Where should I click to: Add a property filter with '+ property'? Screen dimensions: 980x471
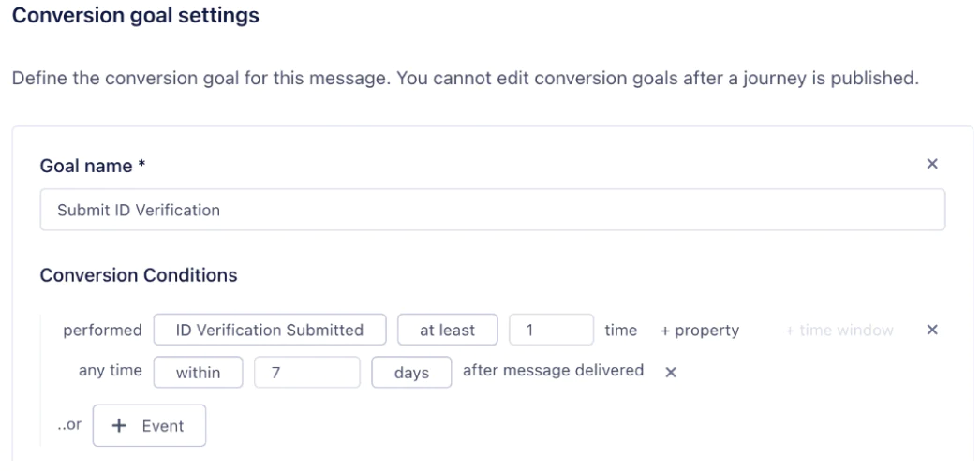click(x=700, y=331)
